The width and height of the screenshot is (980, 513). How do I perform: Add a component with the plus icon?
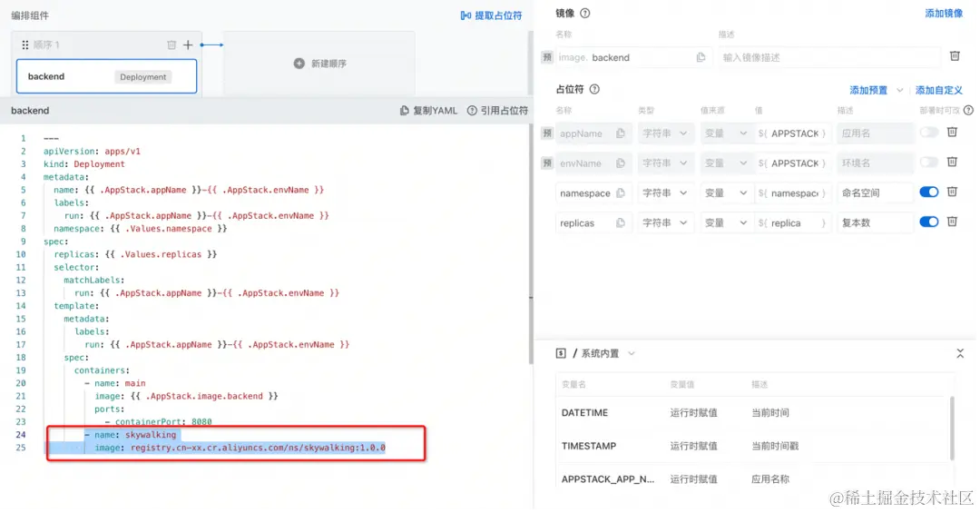point(188,45)
